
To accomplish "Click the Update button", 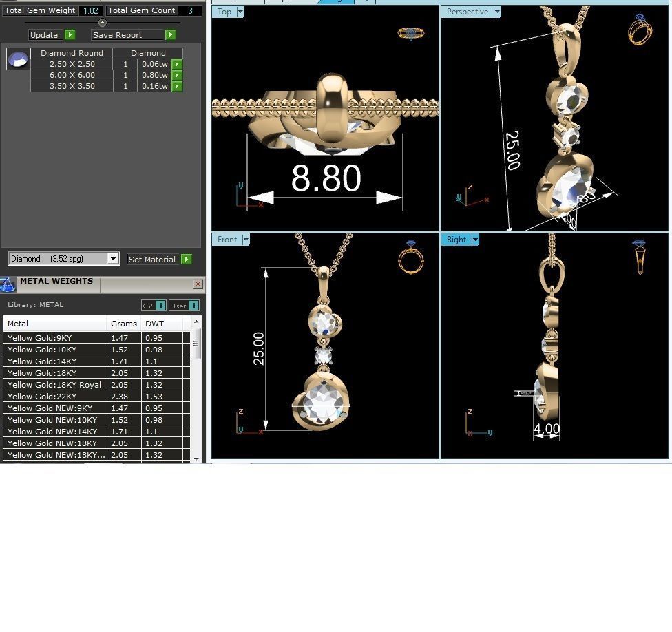I will click(x=44, y=35).
